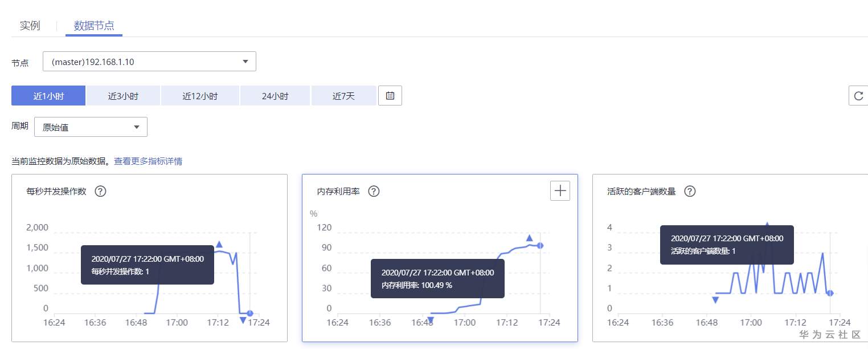The height and width of the screenshot is (349, 868).
Task: Click min triangle marker on 每秒并发操作数 chart
Action: click(x=243, y=320)
